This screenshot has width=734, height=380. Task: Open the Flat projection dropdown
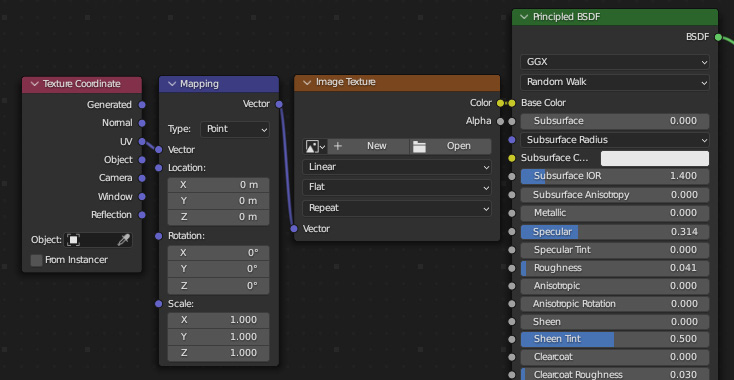[397, 188]
